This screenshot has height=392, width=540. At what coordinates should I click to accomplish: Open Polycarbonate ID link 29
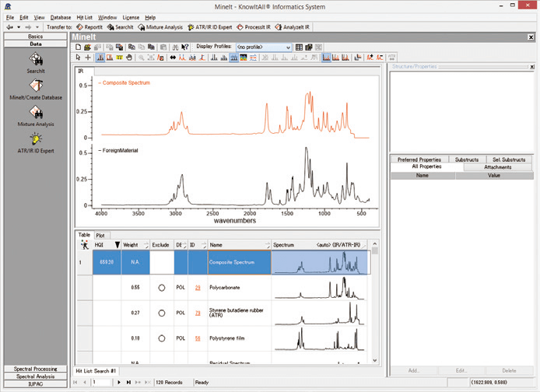198,288
